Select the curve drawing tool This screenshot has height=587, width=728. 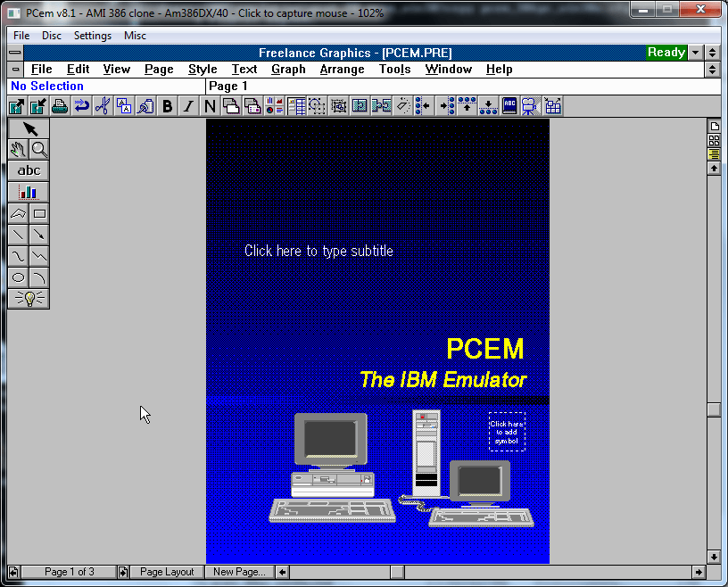coord(18,256)
